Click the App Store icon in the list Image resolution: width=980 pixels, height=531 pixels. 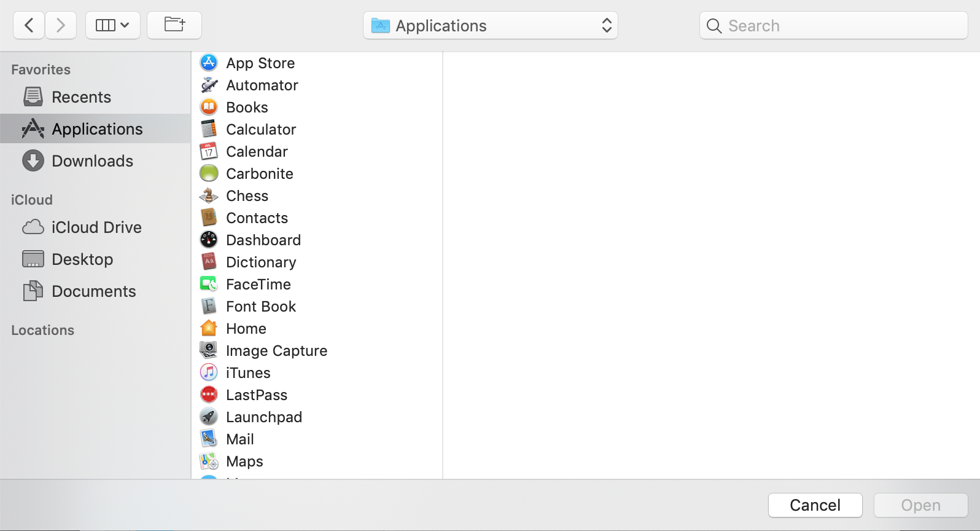pyautogui.click(x=209, y=63)
